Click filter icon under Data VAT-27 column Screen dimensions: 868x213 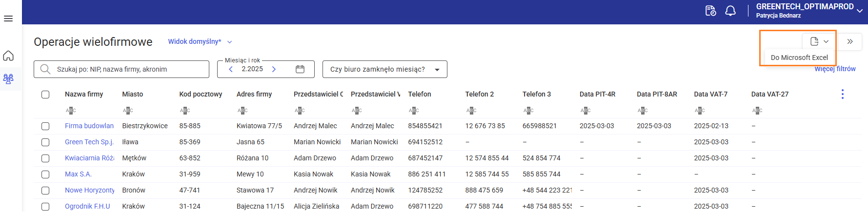(757, 111)
